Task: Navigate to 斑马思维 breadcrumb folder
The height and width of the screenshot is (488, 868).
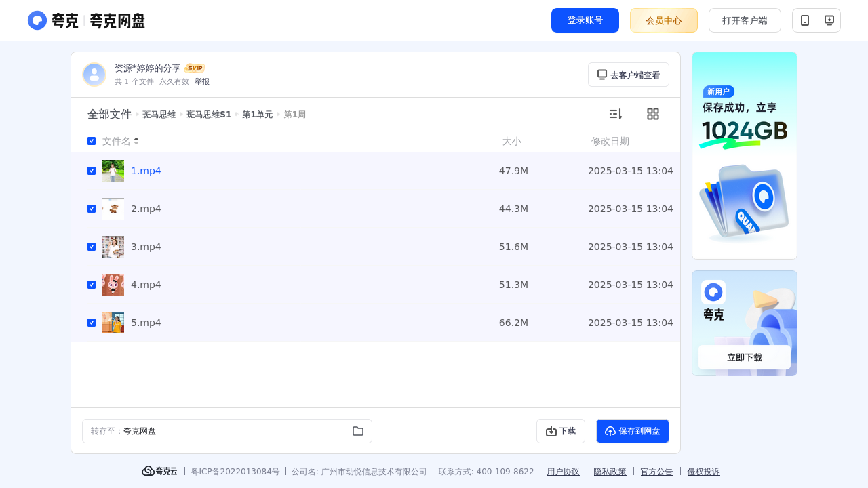Action: tap(159, 115)
